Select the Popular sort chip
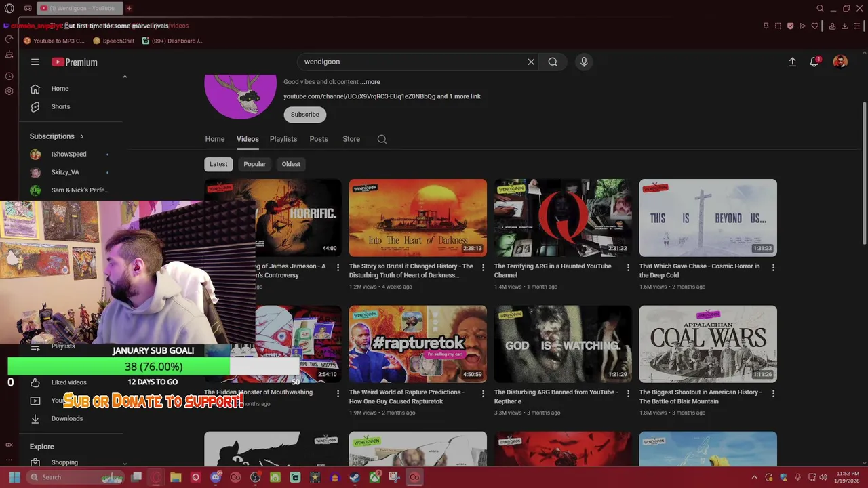 click(x=255, y=164)
